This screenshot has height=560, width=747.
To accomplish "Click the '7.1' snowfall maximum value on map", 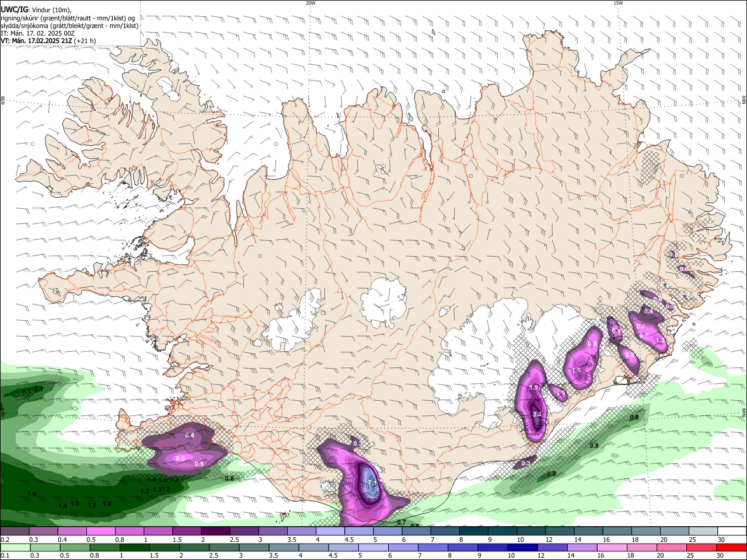I will pos(373,483).
